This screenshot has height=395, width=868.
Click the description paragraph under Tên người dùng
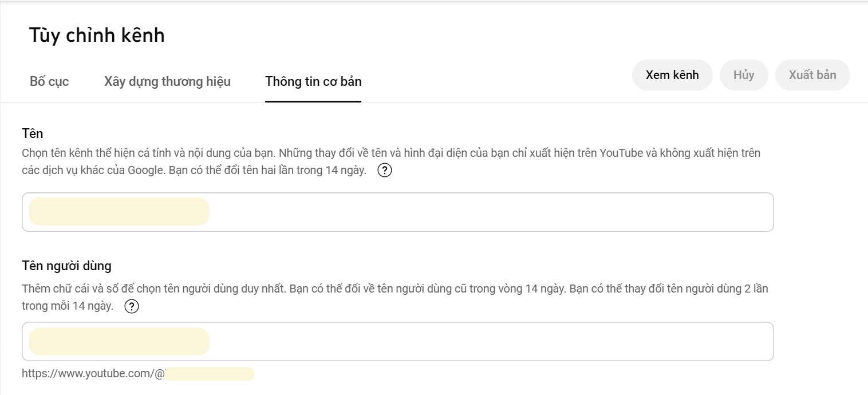coord(395,297)
